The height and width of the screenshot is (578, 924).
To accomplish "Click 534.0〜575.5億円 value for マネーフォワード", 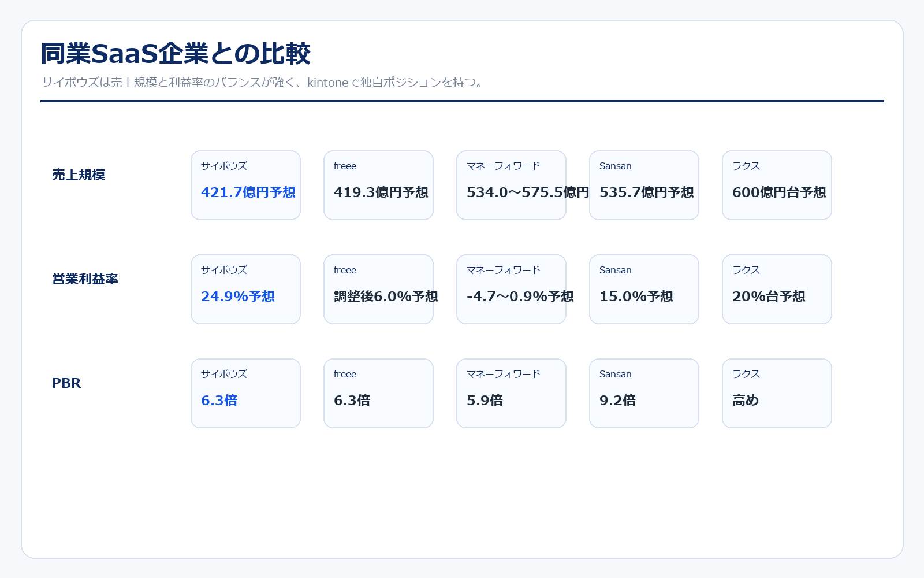I will (x=528, y=192).
